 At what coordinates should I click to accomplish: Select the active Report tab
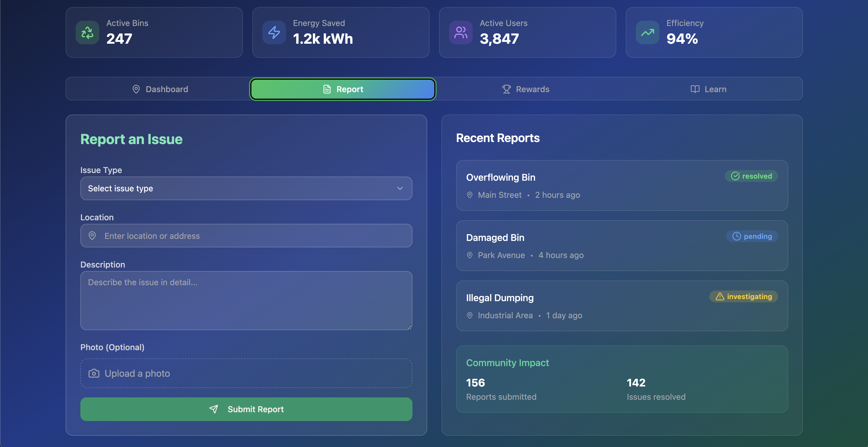(x=343, y=89)
